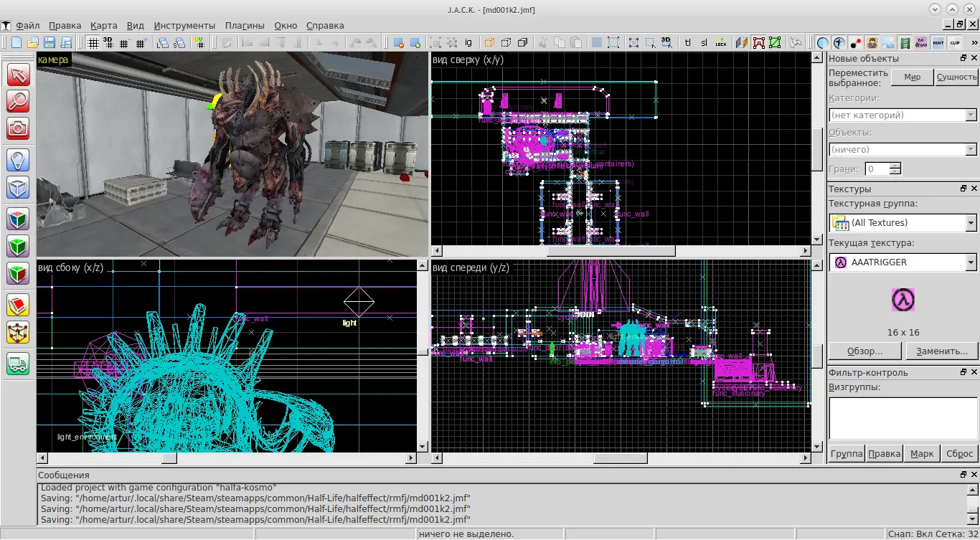Open the Категории dropdown list
Screen dimensions: 980x540
(x=903, y=115)
